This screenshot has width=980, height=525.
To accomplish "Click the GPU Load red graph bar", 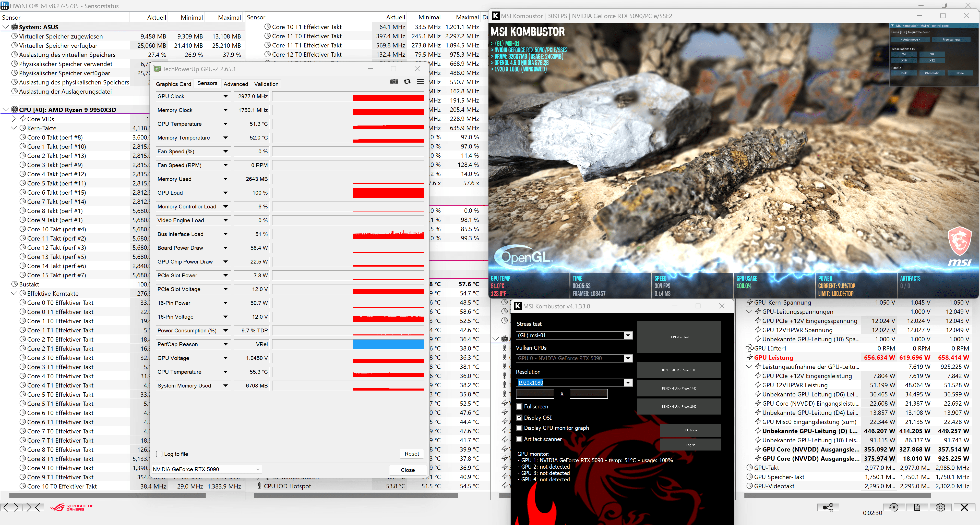I will pyautogui.click(x=388, y=193).
